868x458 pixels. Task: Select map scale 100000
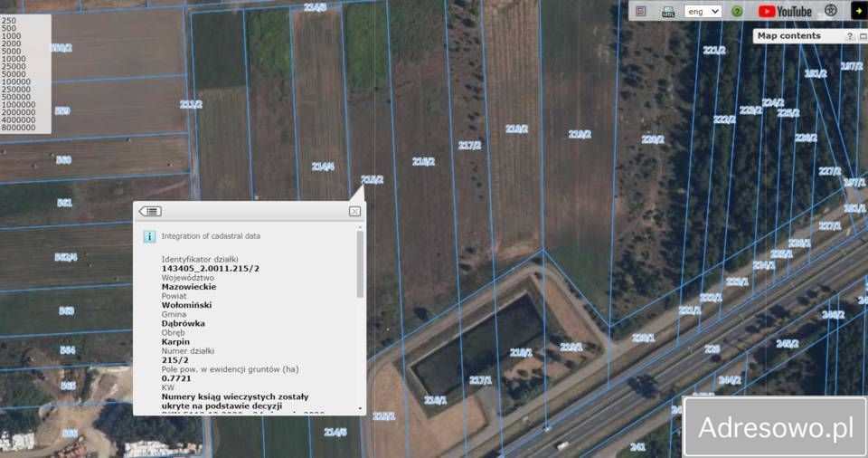[16, 81]
